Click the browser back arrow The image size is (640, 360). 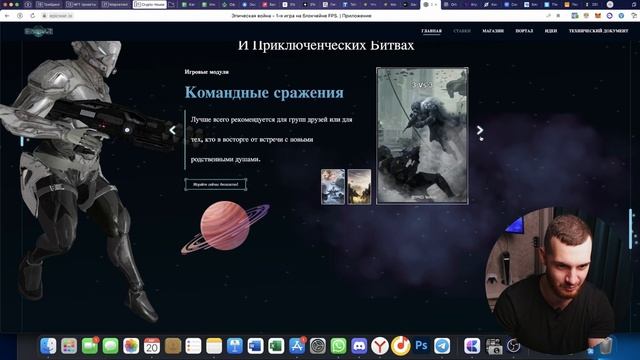(7, 16)
